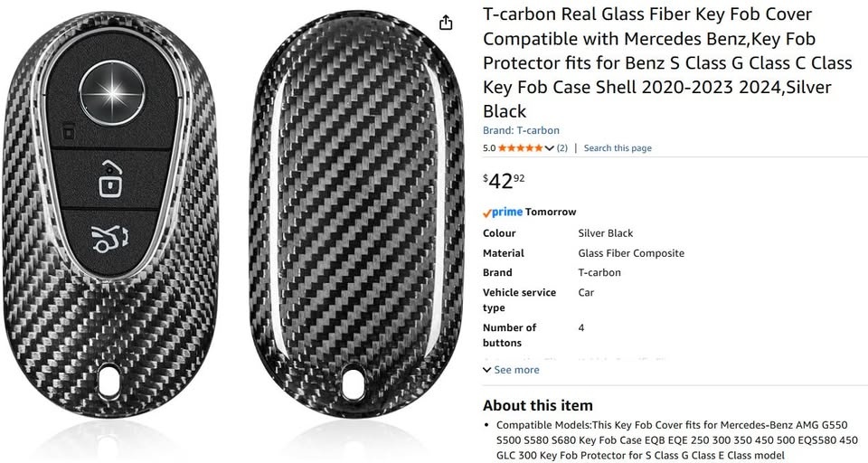Click the Search this page link
This screenshot has height=463, width=868.
618,148
